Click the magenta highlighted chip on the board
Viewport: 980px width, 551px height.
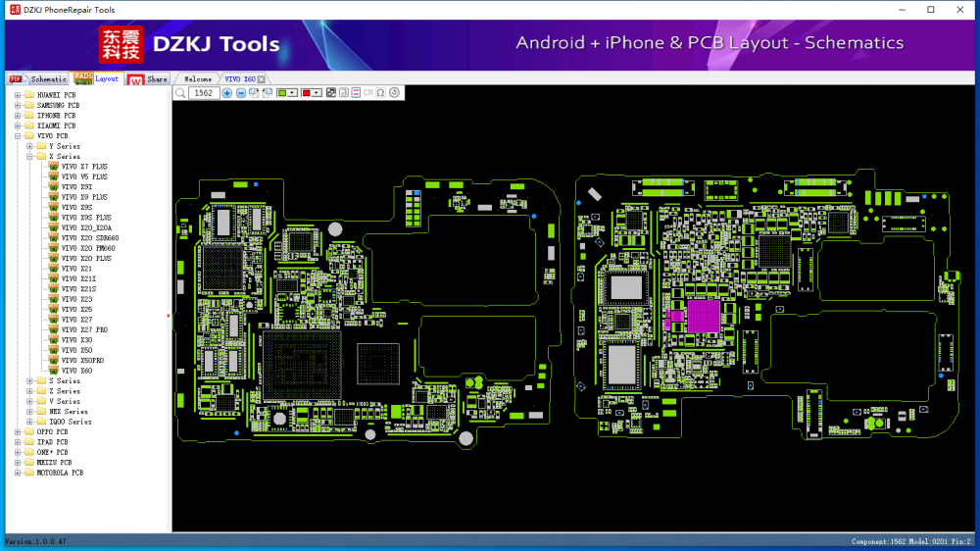(704, 316)
